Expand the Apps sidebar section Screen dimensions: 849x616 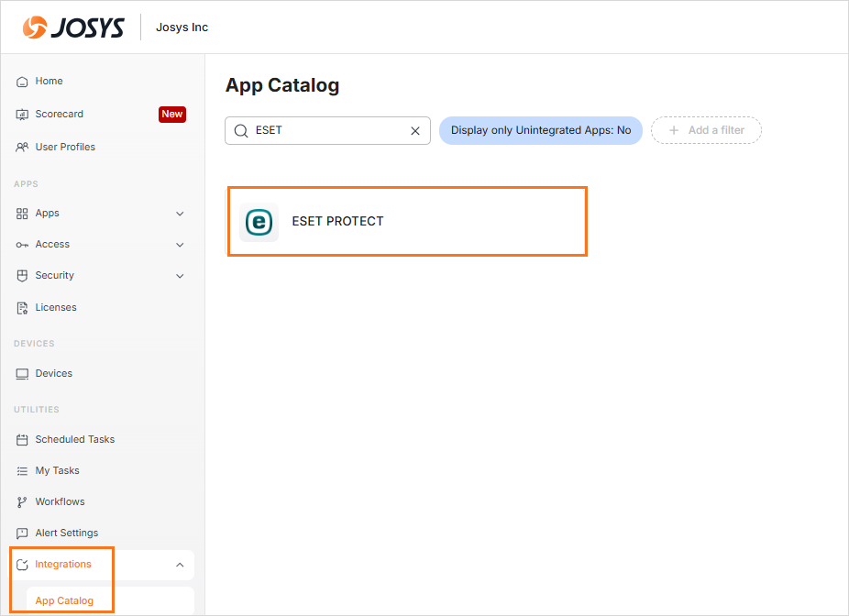(x=180, y=214)
